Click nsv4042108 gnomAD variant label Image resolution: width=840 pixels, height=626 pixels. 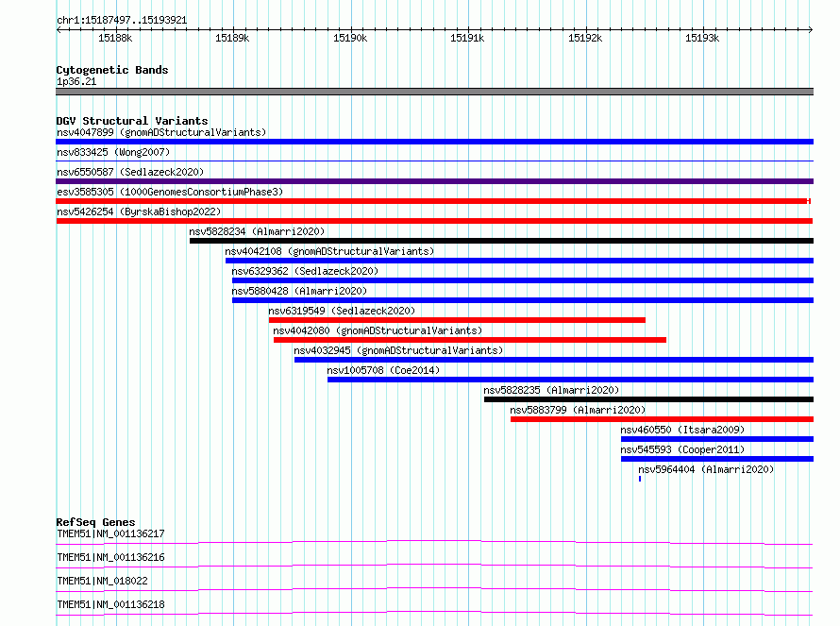[329, 251]
